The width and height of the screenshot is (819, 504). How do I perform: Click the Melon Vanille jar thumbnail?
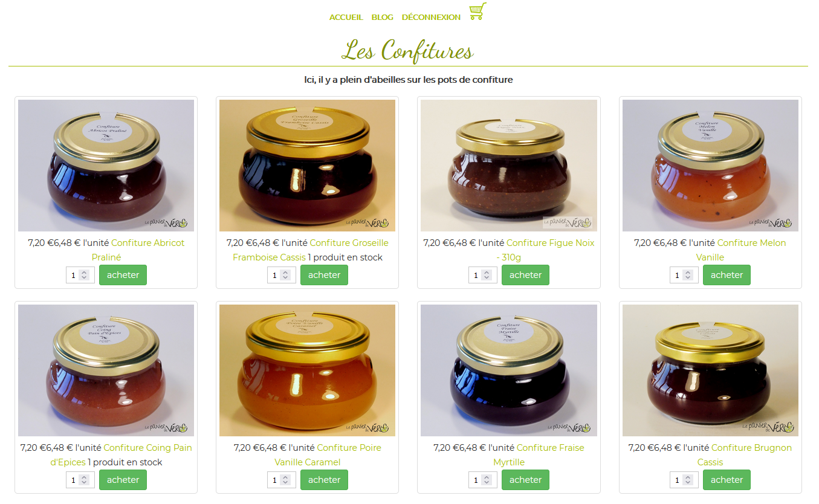(710, 166)
